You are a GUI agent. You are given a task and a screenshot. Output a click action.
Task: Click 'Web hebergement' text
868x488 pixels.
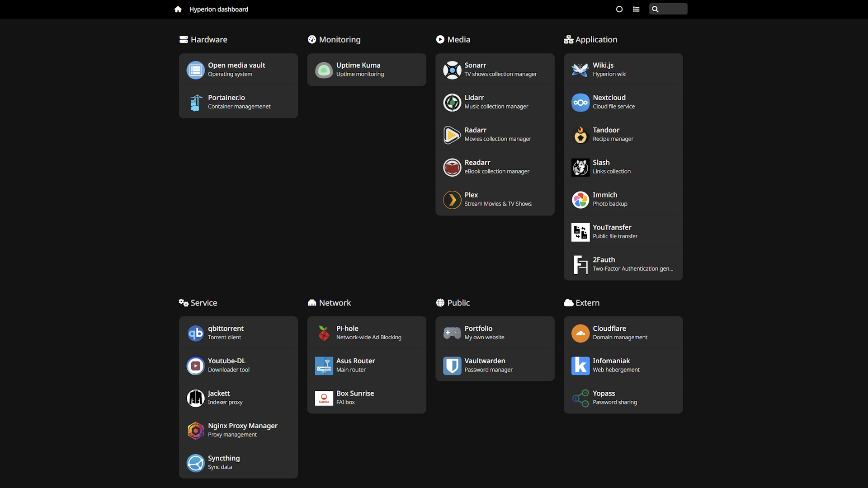point(616,370)
